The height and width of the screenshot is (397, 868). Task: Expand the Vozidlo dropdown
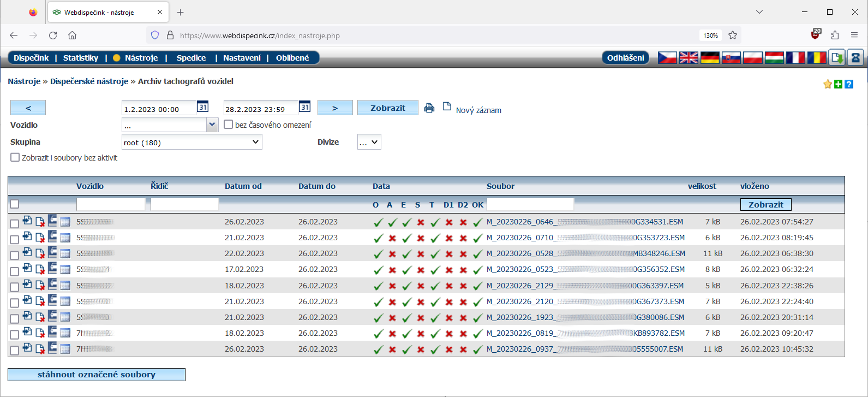[212, 125]
